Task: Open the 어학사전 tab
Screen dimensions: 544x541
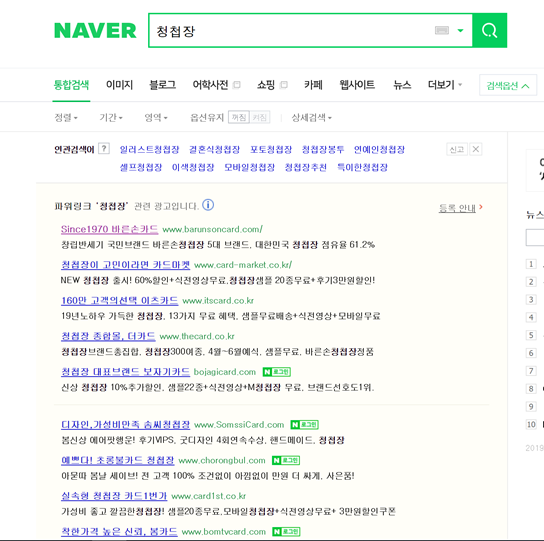Action: (210, 85)
